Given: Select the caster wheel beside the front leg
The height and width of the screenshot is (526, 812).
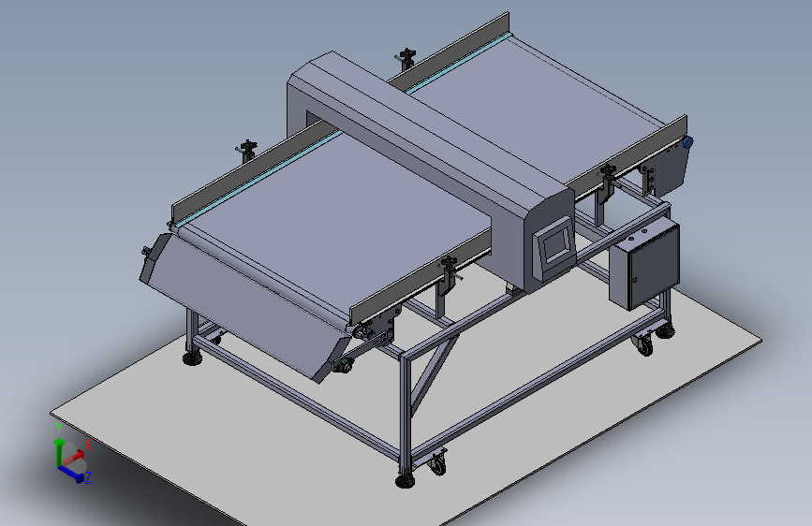Looking at the screenshot, I should 437,462.
